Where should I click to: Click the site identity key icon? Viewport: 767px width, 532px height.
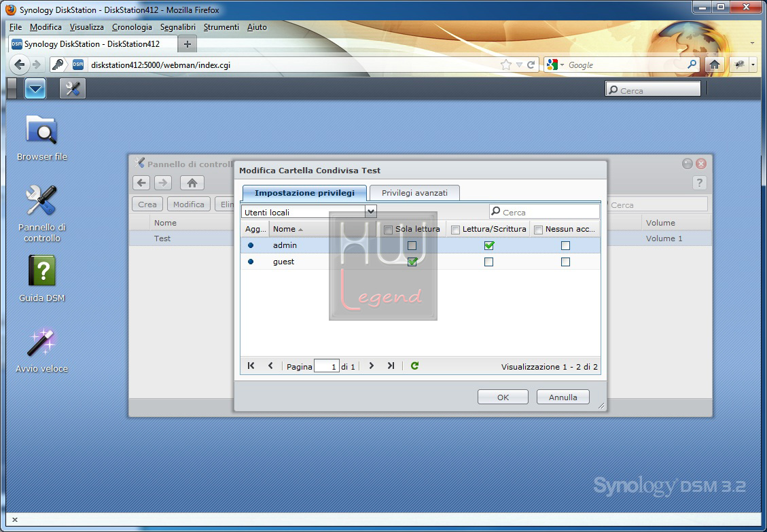click(58, 65)
